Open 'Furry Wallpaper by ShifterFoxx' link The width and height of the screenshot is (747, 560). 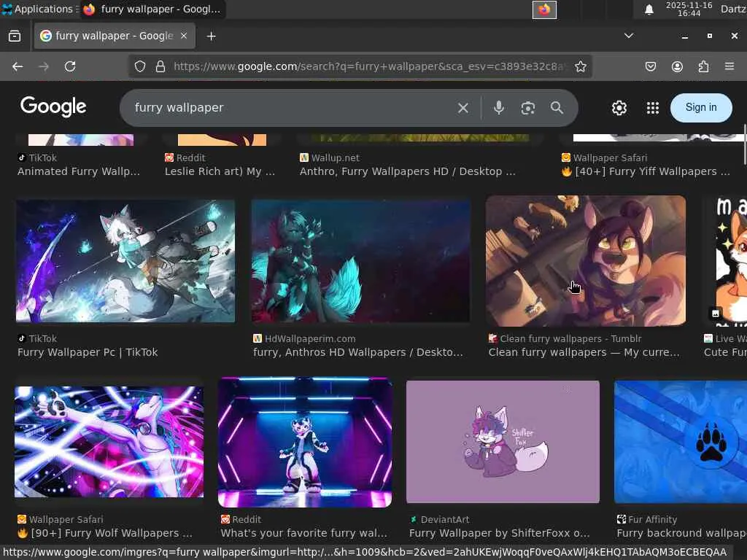point(499,533)
